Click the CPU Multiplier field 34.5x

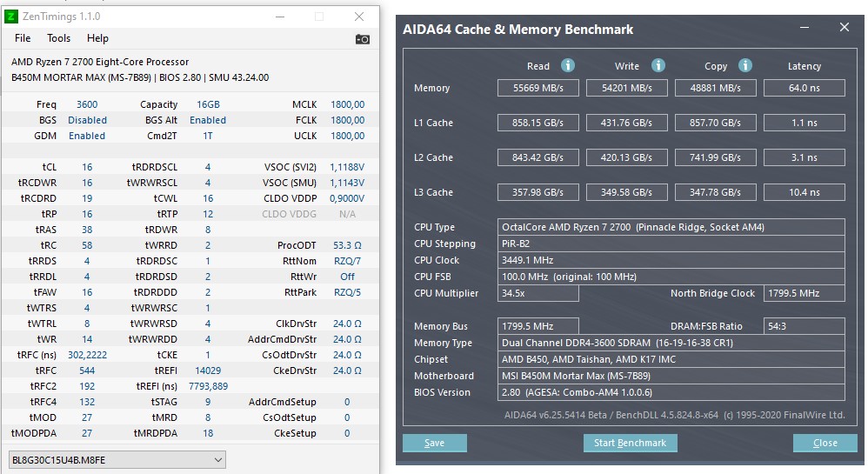(538, 293)
